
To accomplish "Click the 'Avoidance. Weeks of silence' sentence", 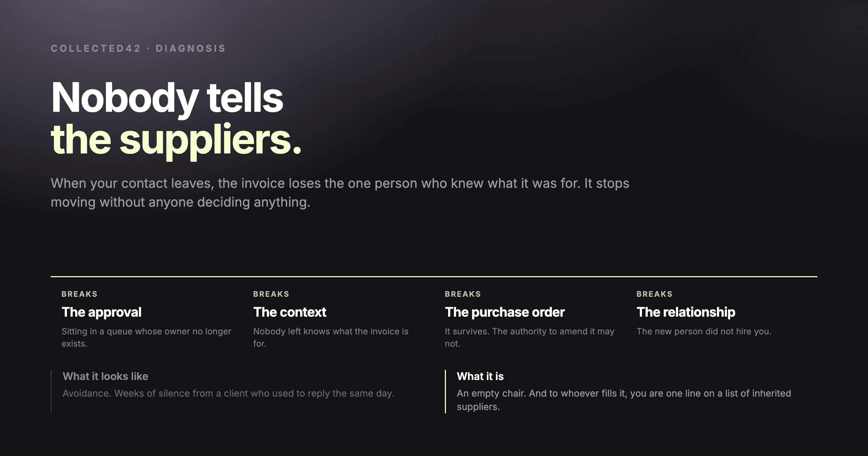I will pos(228,393).
